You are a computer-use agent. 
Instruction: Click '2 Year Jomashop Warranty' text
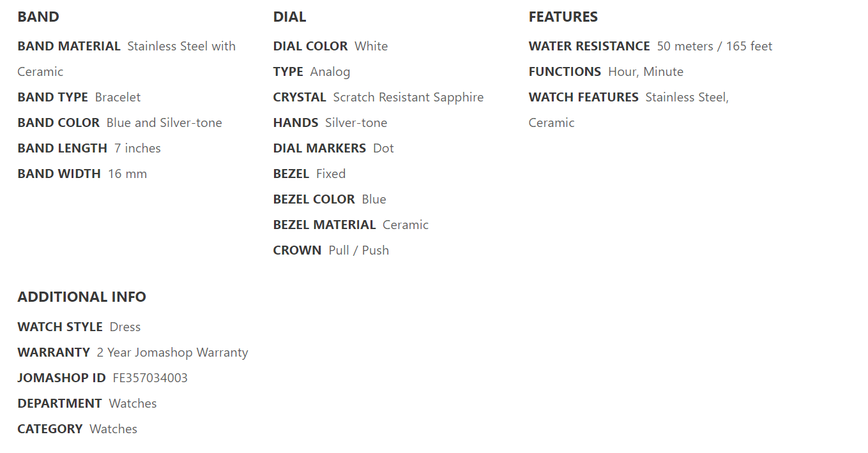[x=172, y=352]
